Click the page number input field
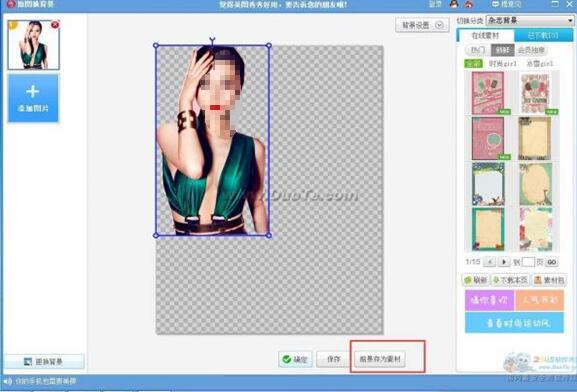Screen dimensions: 577x392 pyautogui.click(x=528, y=262)
